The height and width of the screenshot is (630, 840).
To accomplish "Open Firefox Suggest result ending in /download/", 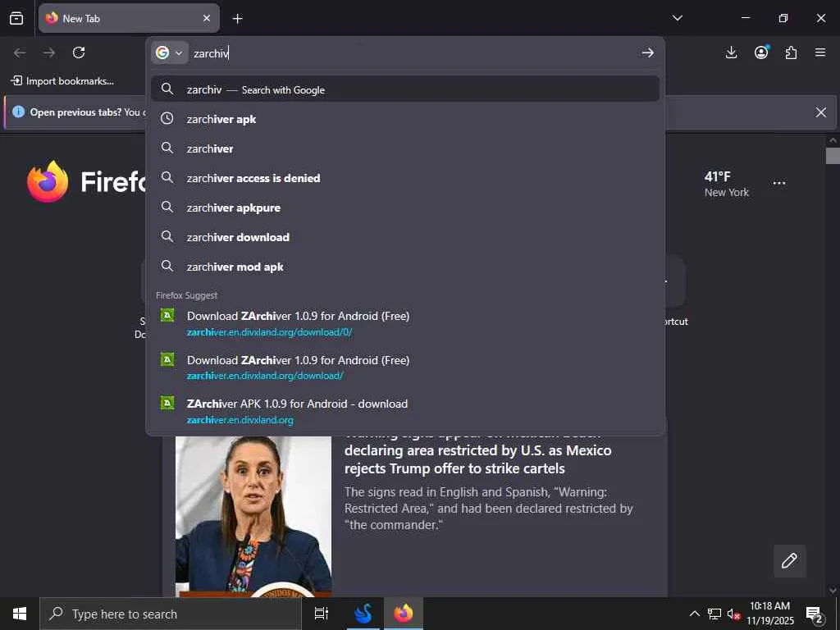I will pos(405,367).
